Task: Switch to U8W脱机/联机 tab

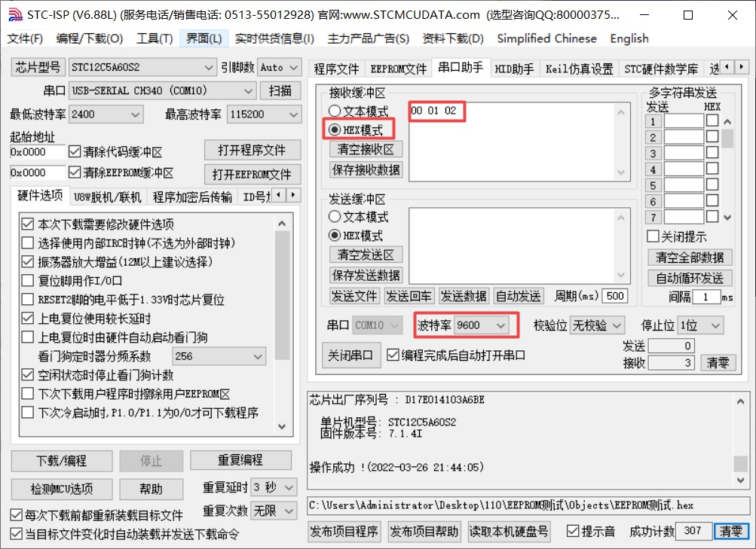Action: click(108, 197)
